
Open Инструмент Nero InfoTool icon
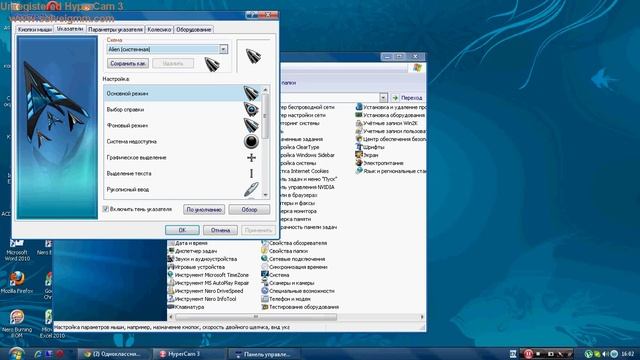point(171,299)
